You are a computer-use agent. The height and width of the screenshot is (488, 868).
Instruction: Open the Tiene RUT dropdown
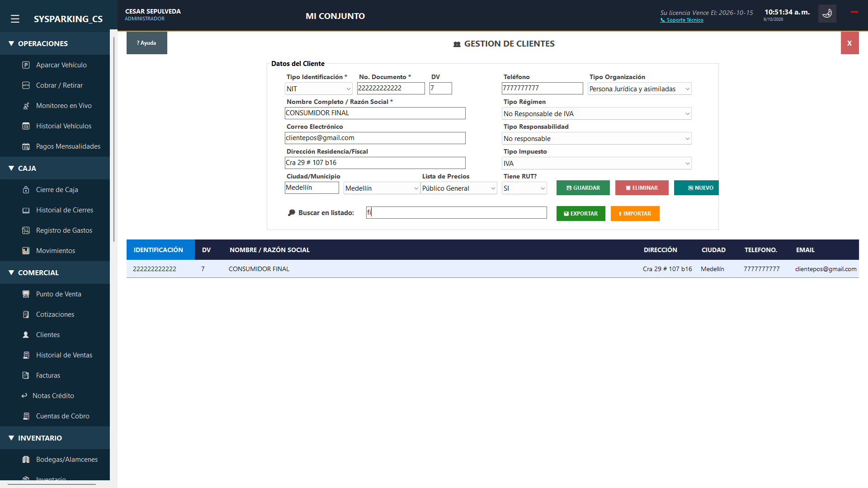point(524,188)
